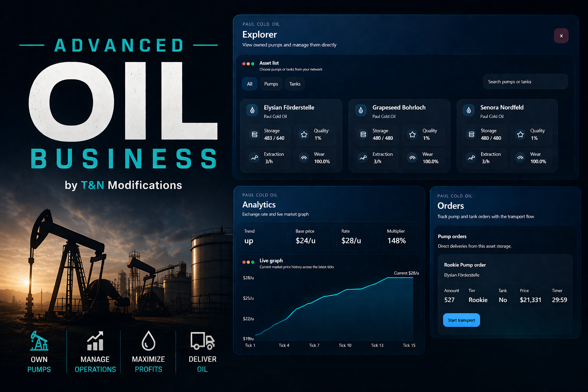Click the Maximize Profits droplet icon

(149, 341)
